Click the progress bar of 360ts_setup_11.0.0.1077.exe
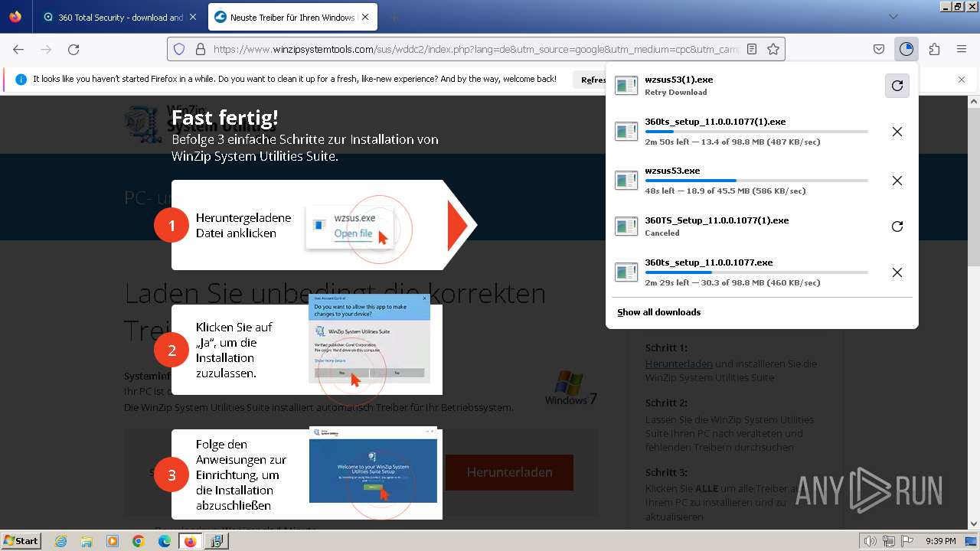The image size is (980, 551). (x=756, y=272)
